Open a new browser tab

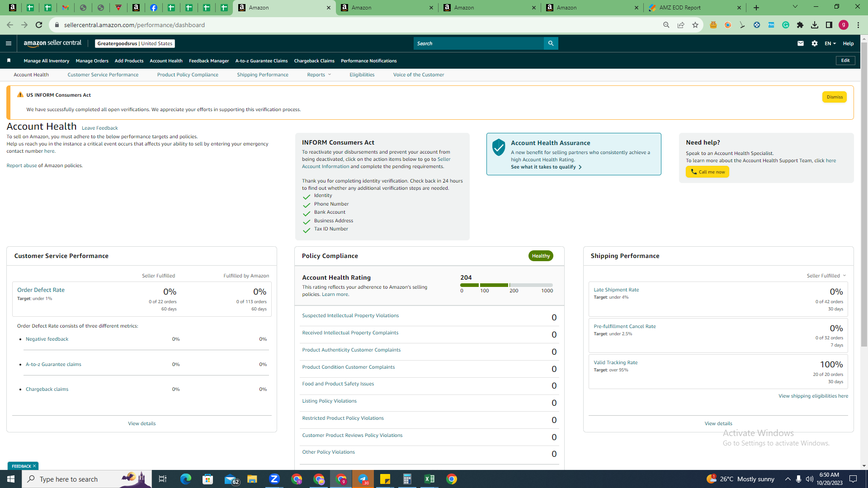tap(756, 8)
